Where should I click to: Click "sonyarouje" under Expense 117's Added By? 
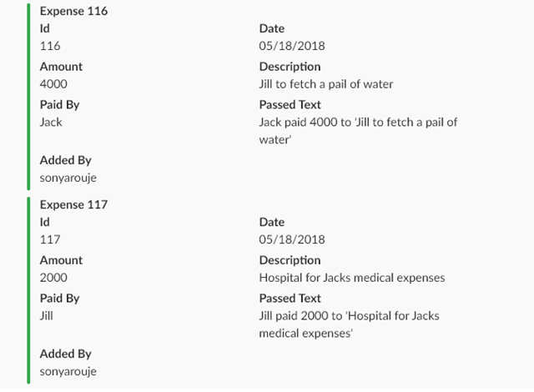(x=68, y=371)
